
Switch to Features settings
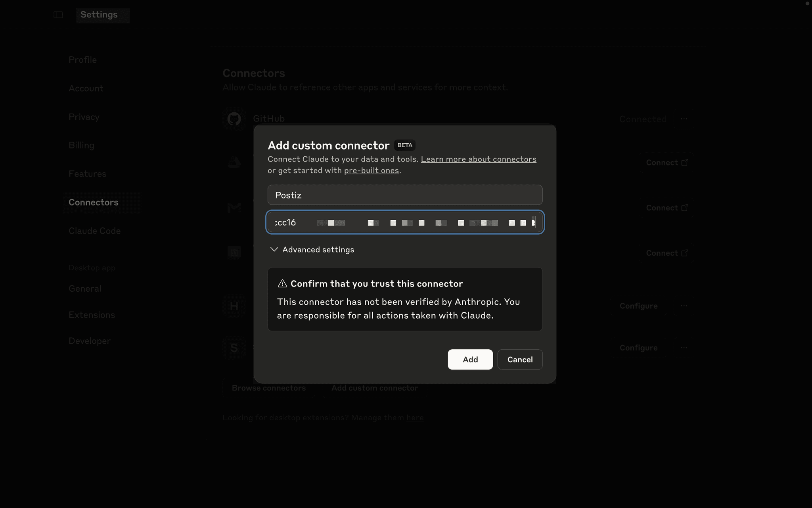pyautogui.click(x=87, y=174)
